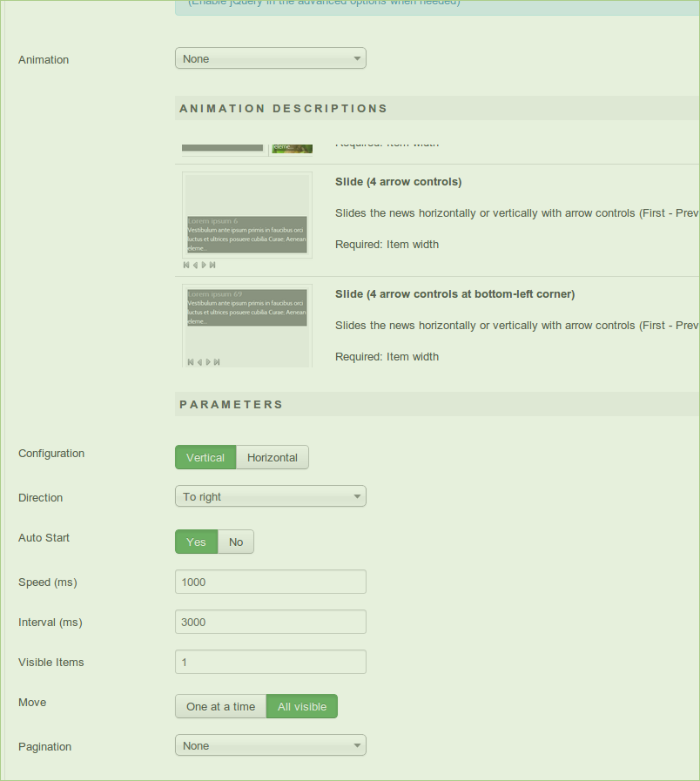Click First arrow inside Lorem ipsum 69 preview

pos(191,362)
